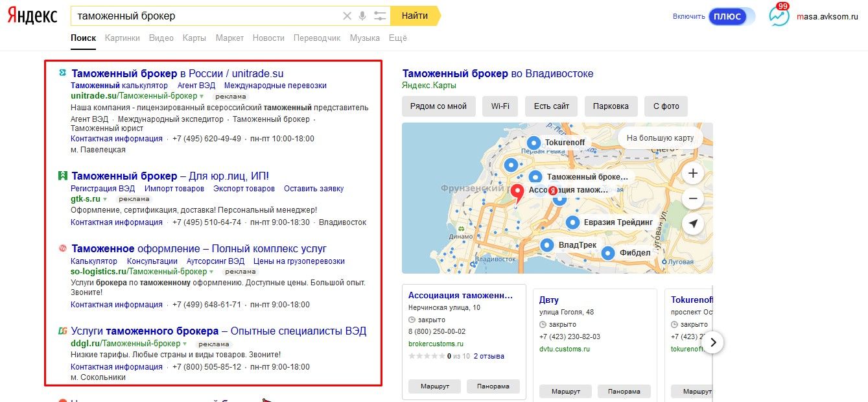Screen dimensions: 868x402
Task: Open advanced search settings icon
Action: click(x=380, y=16)
